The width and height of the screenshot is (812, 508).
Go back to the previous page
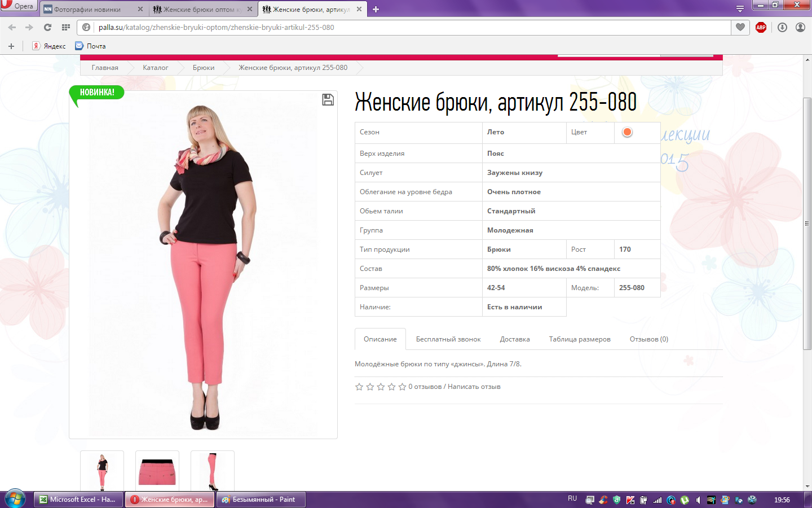tap(12, 27)
